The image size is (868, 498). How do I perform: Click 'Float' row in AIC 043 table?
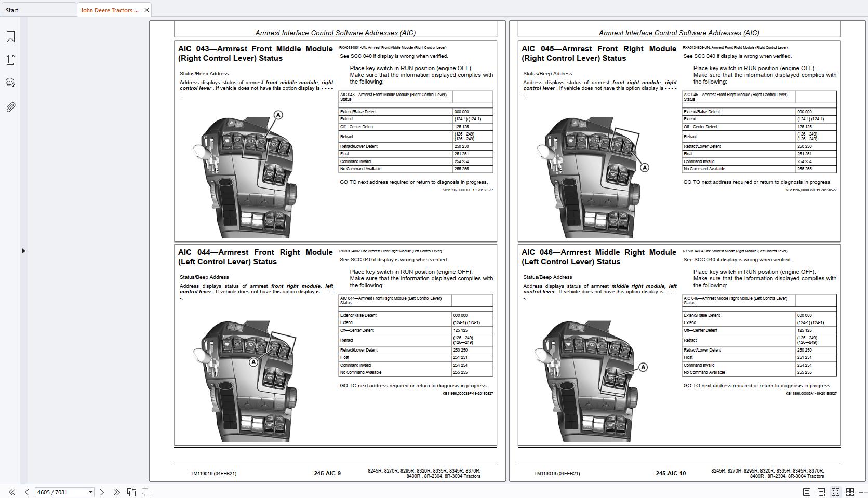416,154
